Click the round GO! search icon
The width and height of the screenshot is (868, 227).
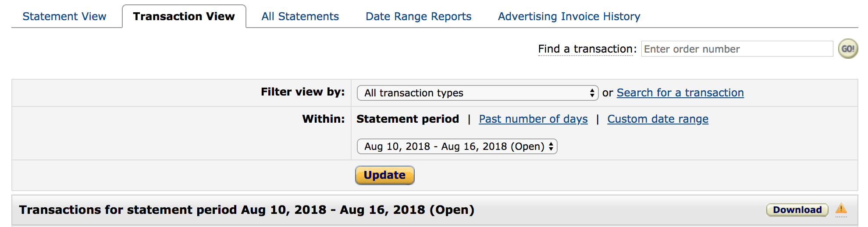[848, 49]
